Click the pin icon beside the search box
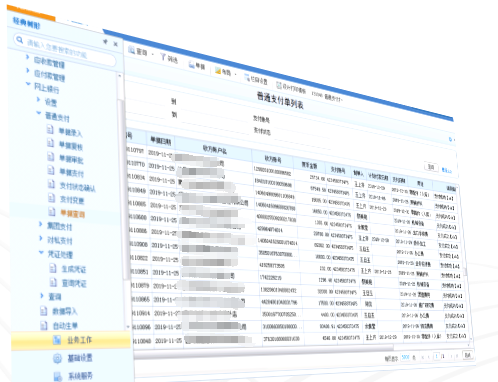The width and height of the screenshot is (498, 382). pyautogui.click(x=105, y=42)
